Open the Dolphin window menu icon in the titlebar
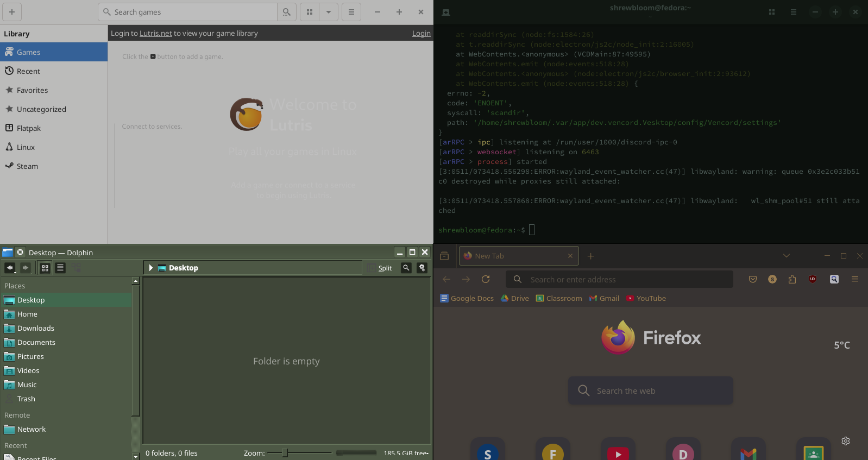 8,253
